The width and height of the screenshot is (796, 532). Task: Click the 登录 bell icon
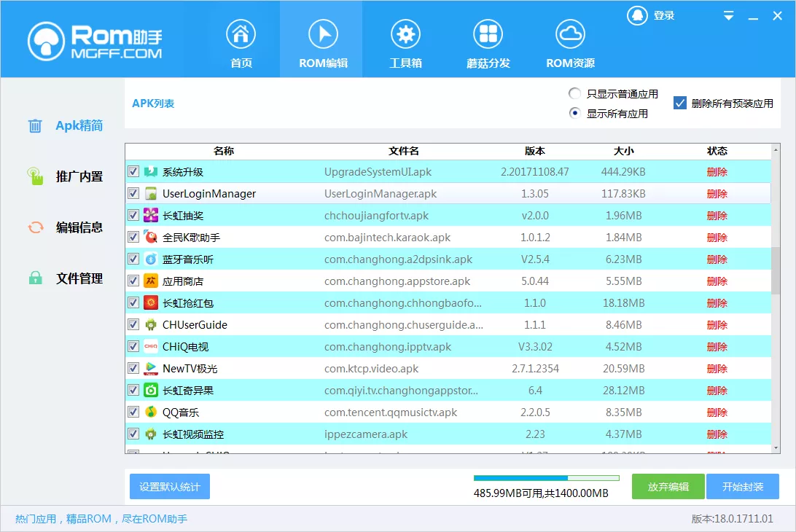(x=636, y=15)
